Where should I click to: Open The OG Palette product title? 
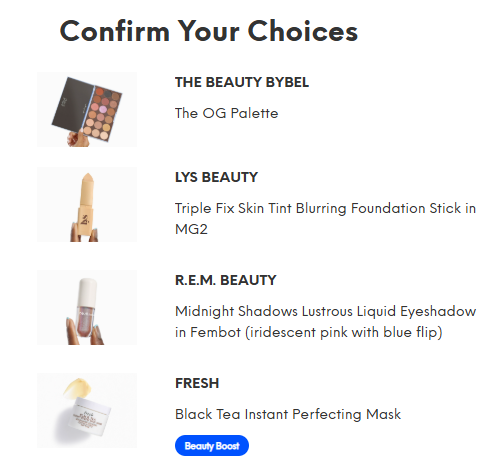[227, 113]
